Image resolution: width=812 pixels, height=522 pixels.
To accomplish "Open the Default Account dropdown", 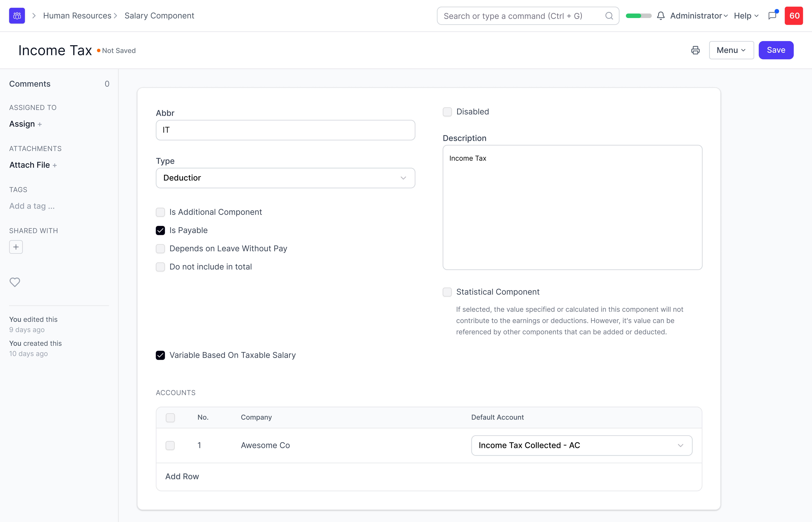I will click(x=582, y=445).
